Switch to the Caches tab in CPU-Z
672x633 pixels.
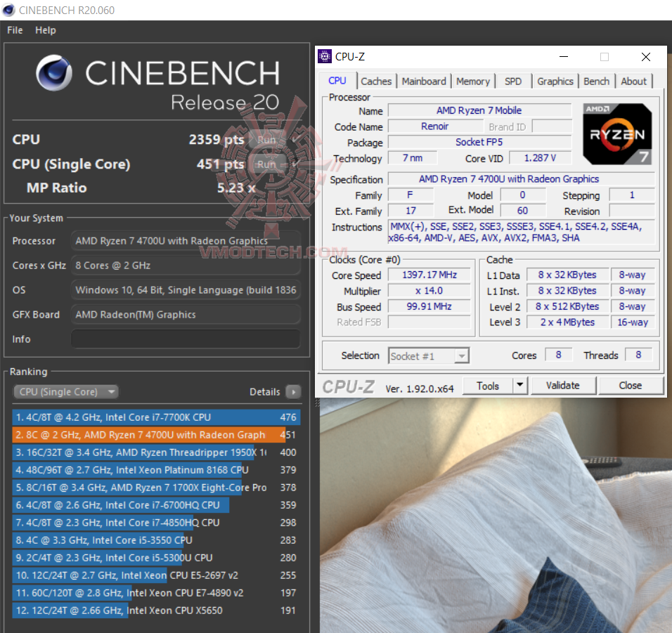pos(376,81)
